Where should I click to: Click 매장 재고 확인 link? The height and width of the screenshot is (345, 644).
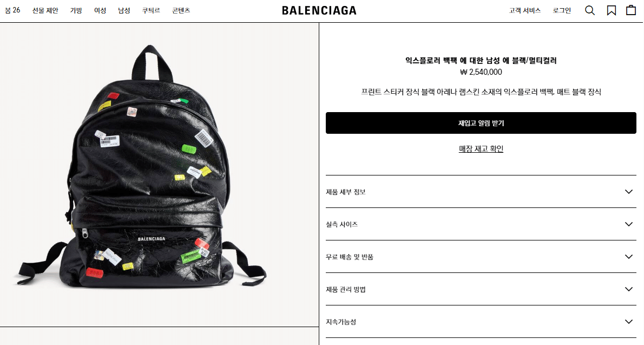pos(481,149)
